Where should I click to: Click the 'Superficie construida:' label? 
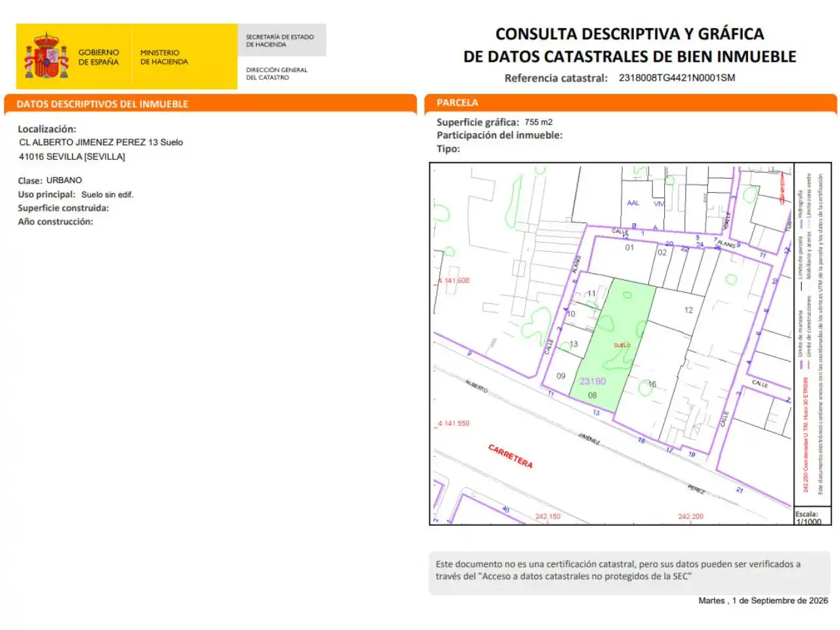[64, 208]
